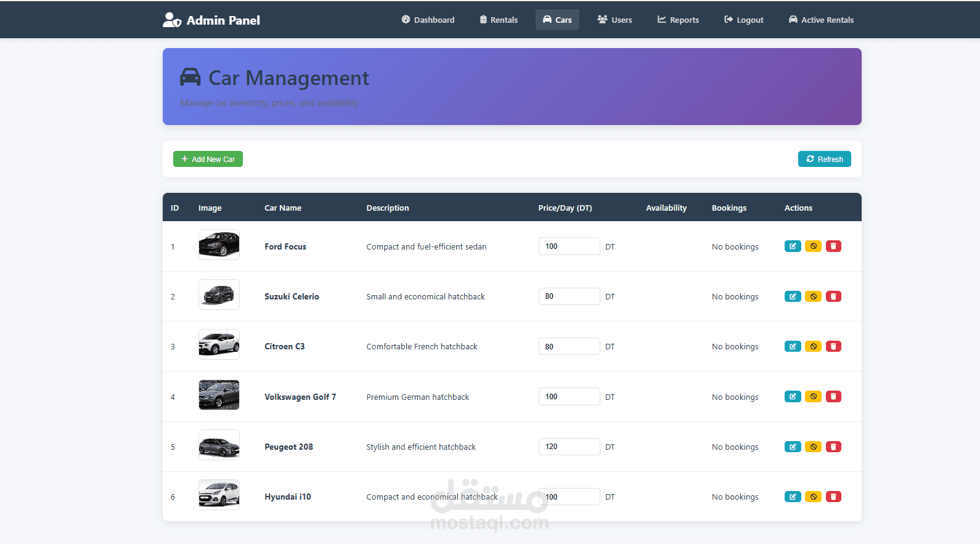Image resolution: width=980 pixels, height=544 pixels.
Task: Click the Bookings column header
Action: (x=729, y=208)
